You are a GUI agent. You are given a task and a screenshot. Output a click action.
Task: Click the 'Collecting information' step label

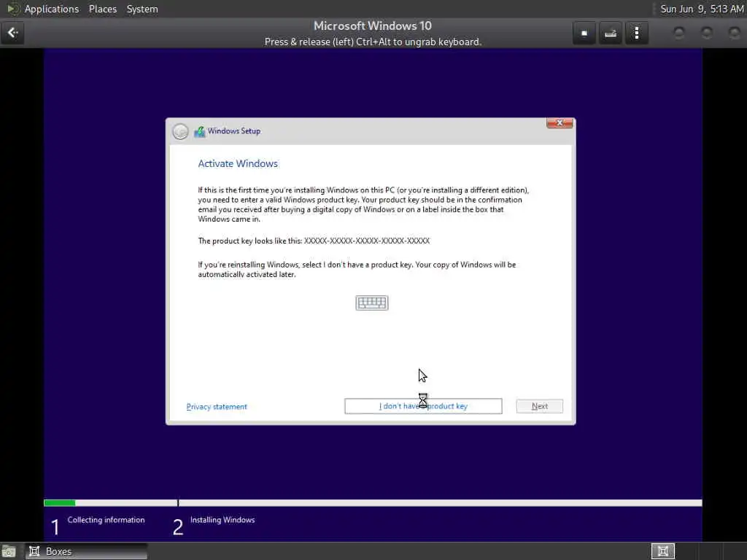106,520
